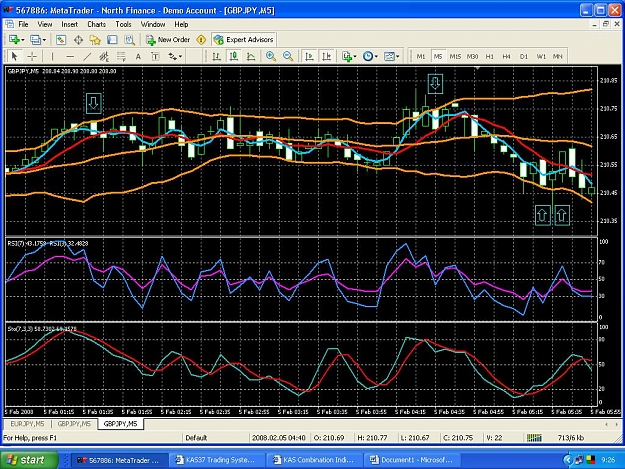Select the M15 timeframe
The height and width of the screenshot is (469, 625).
click(x=455, y=57)
